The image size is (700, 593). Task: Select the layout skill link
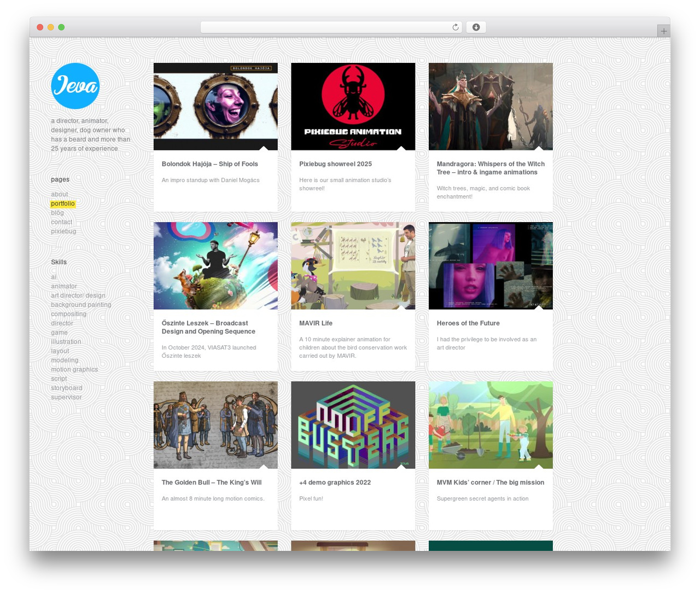click(x=60, y=351)
